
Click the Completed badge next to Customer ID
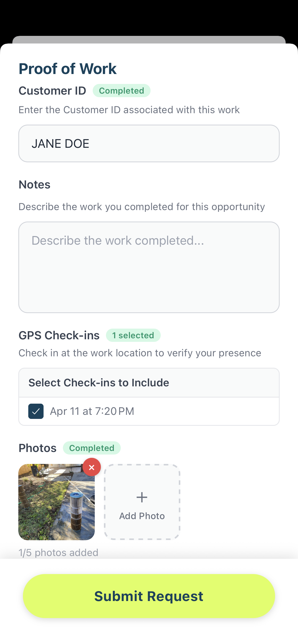pos(121,91)
